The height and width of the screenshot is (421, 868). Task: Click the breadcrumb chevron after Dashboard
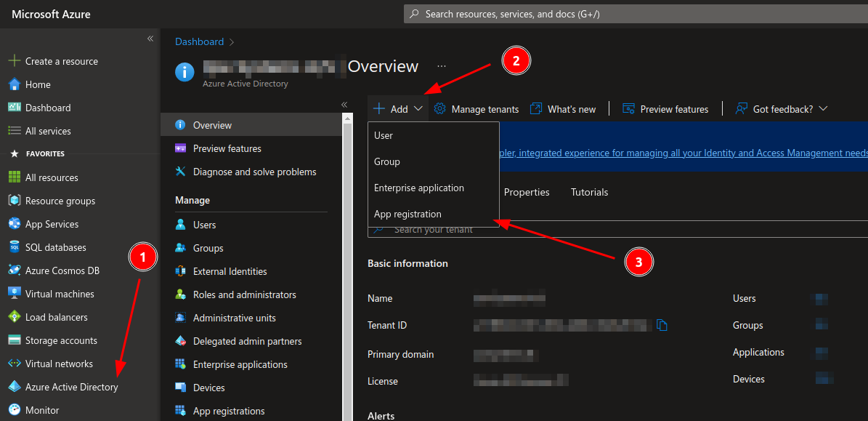coord(232,42)
